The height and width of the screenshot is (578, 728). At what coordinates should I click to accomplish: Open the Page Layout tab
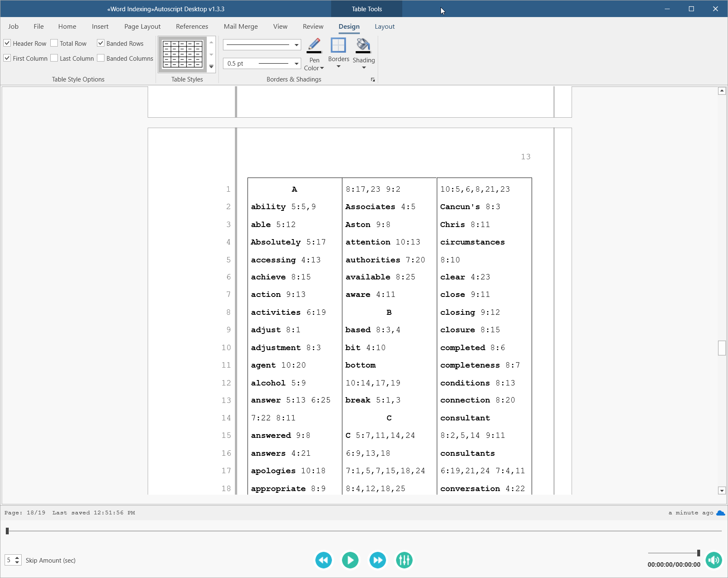click(x=142, y=27)
